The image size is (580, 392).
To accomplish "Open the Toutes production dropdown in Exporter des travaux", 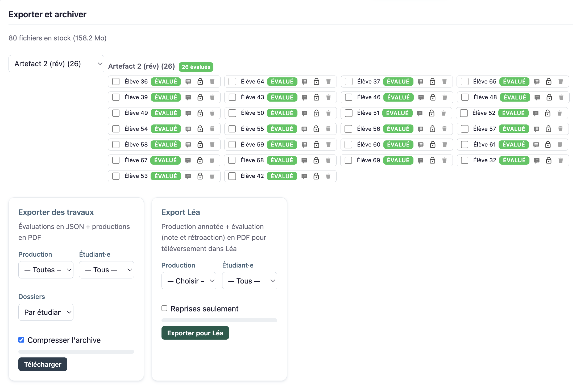I will 46,270.
